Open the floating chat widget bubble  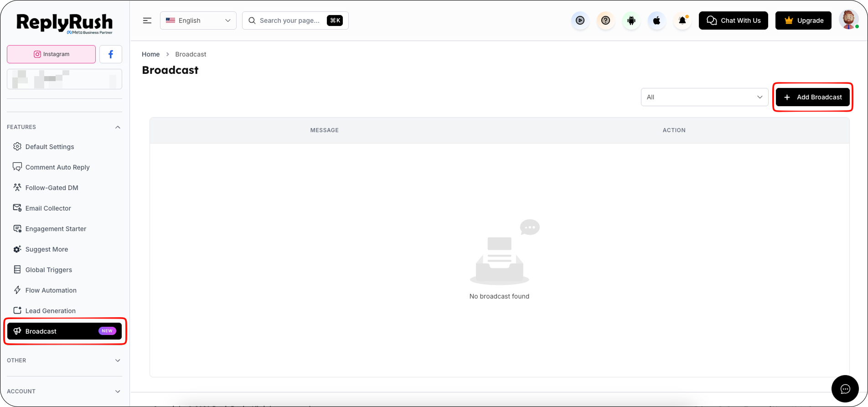845,389
